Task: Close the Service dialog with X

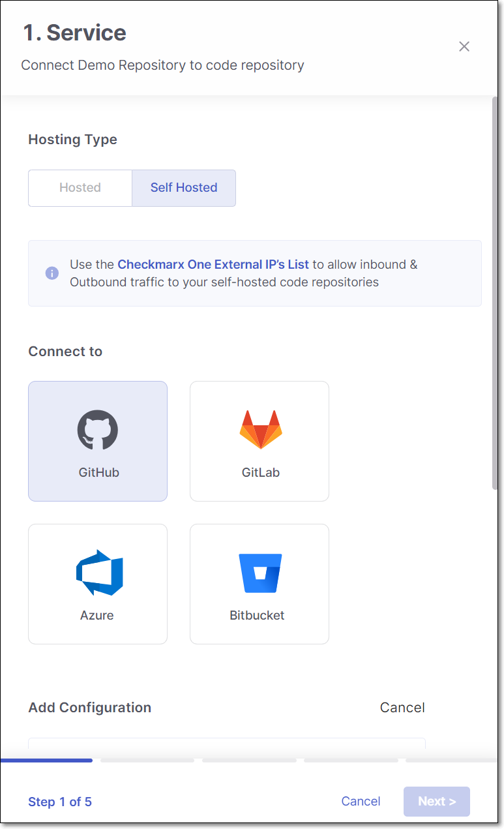Action: [x=464, y=46]
